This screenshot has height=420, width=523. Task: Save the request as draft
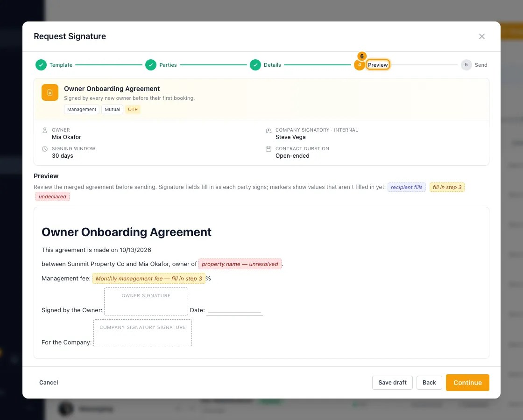point(392,383)
